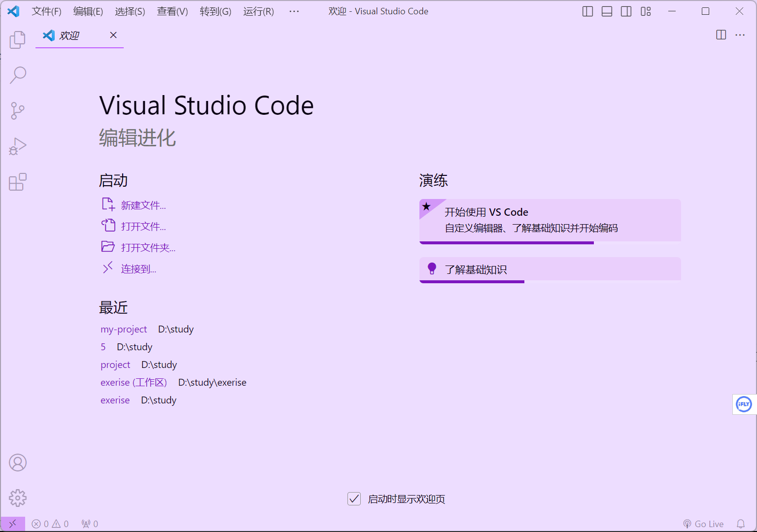
Task: Close the 欢迎 tab
Action: click(113, 35)
